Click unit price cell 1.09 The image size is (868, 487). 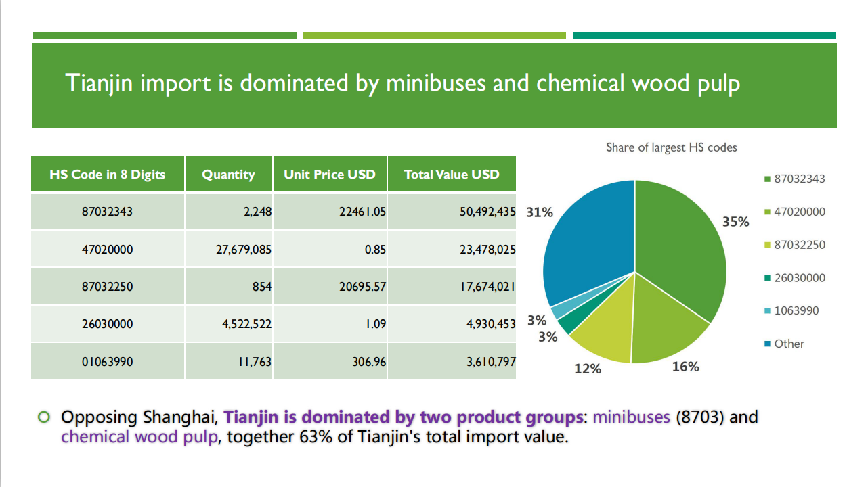click(330, 323)
